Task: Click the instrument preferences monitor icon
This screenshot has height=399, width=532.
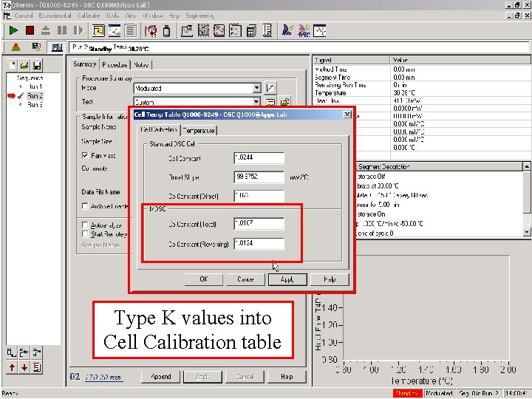Action: [x=187, y=31]
